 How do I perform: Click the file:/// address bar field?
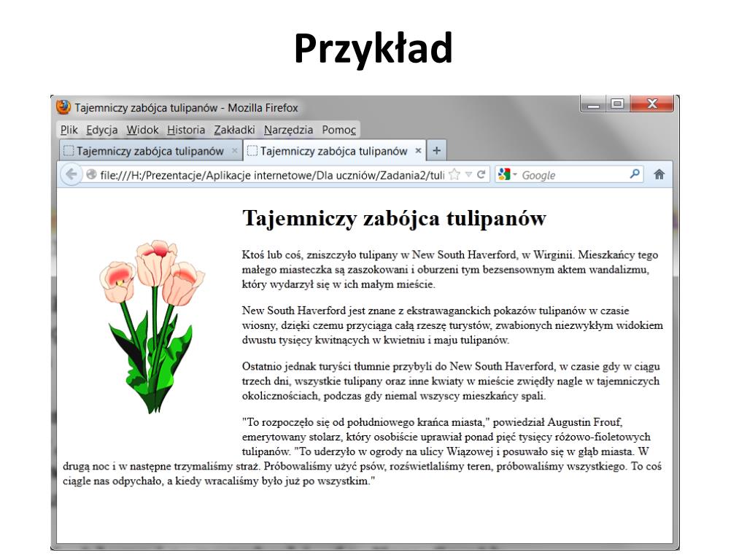tap(271, 175)
